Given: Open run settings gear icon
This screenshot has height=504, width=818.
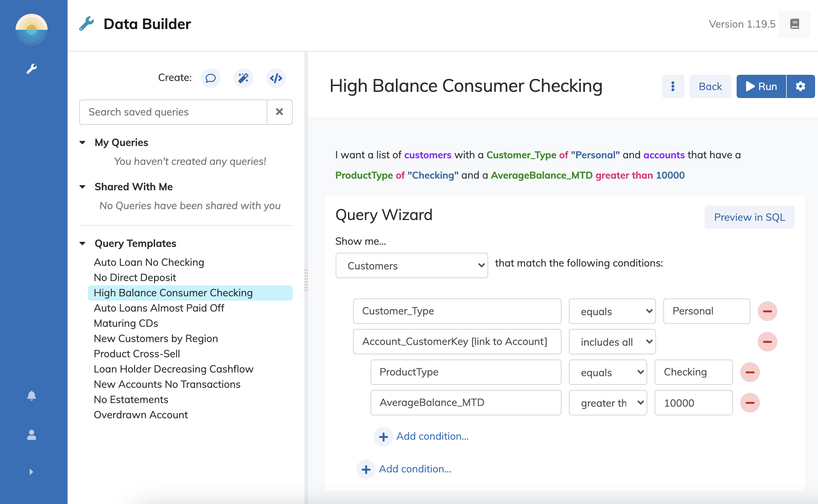Looking at the screenshot, I should 801,86.
